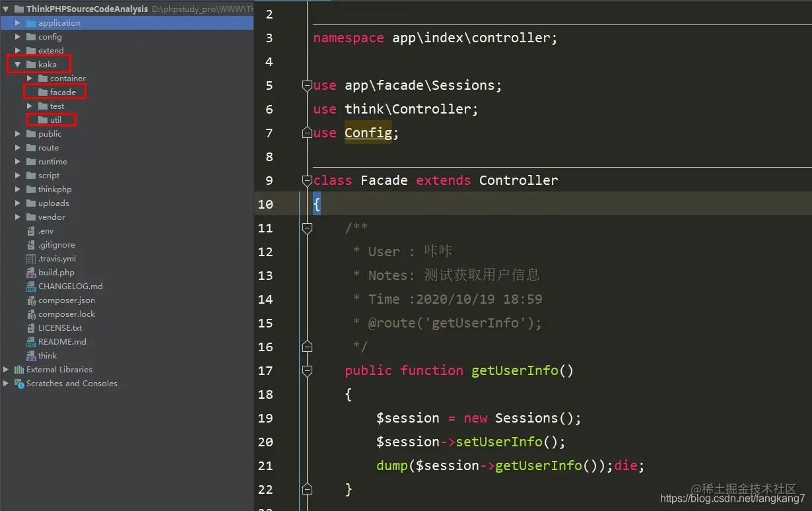
Task: Click the Scratches and Consoles icon
Action: point(19,384)
